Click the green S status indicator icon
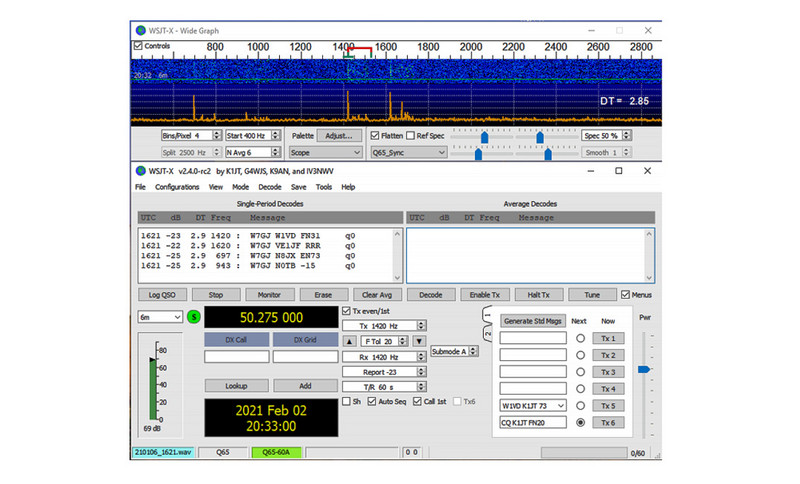800x484 pixels. (x=194, y=317)
